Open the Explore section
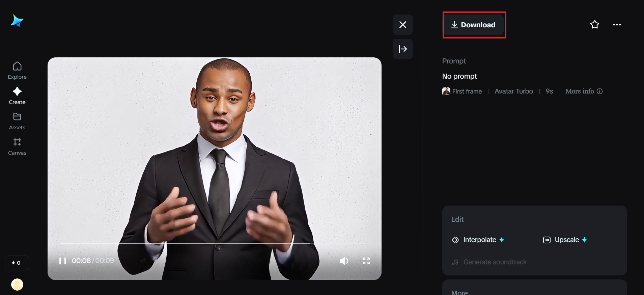The width and height of the screenshot is (644, 295). pyautogui.click(x=17, y=70)
